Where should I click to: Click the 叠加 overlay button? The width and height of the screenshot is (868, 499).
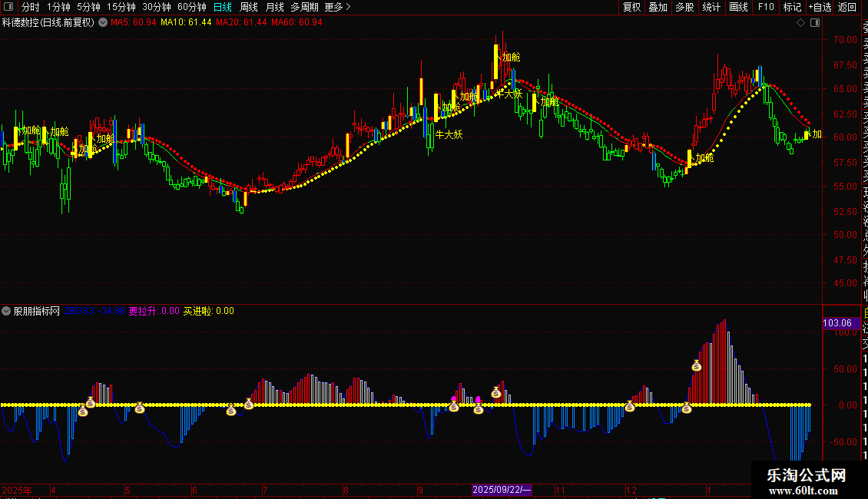click(x=658, y=7)
